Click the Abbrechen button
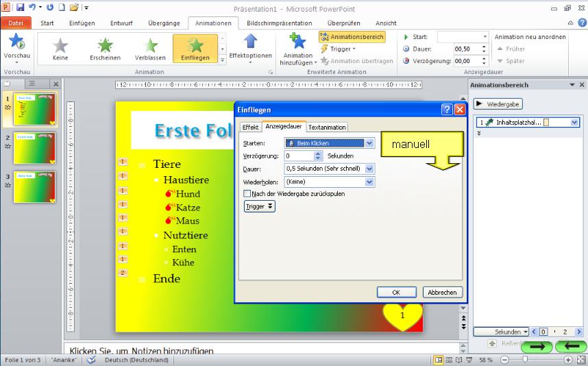The width and height of the screenshot is (588, 366). click(x=442, y=292)
